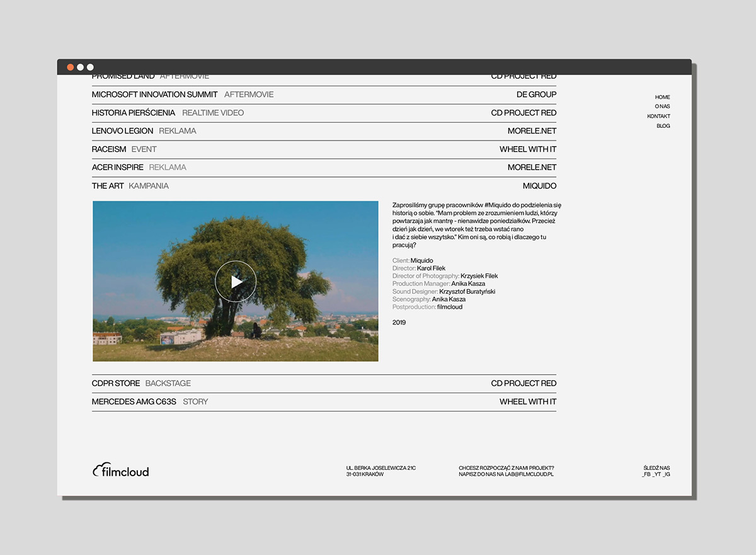This screenshot has width=756, height=555.
Task: Click the orange window close dot
Action: [70, 67]
